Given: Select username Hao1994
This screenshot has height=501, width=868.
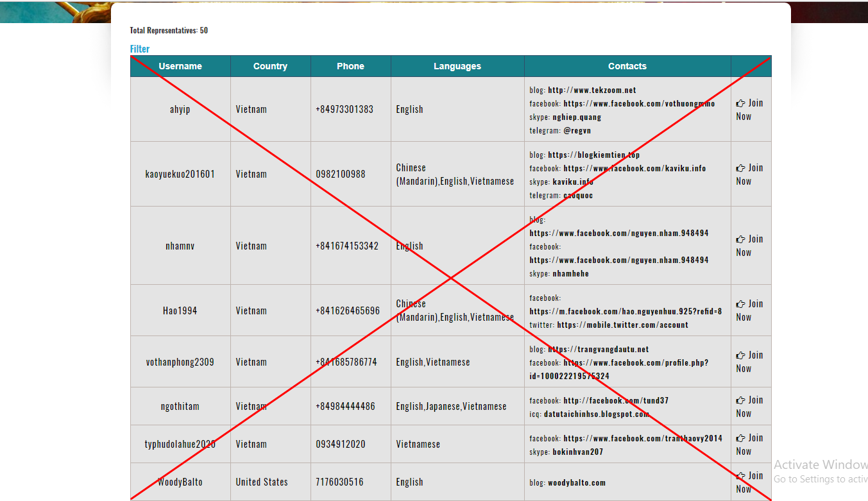Looking at the screenshot, I should tap(180, 311).
